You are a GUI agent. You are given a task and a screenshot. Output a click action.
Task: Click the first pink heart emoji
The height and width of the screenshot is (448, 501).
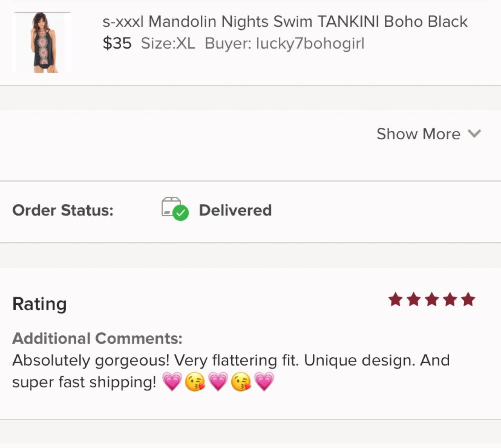point(172,382)
